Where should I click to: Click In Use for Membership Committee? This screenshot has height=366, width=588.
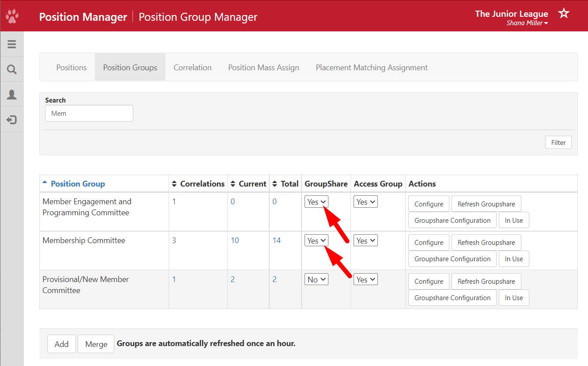point(514,259)
